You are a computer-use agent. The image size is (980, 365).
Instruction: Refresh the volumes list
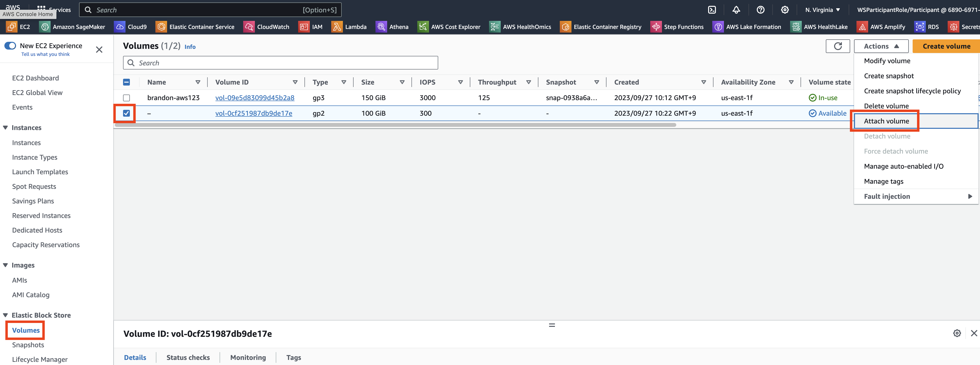click(x=838, y=46)
